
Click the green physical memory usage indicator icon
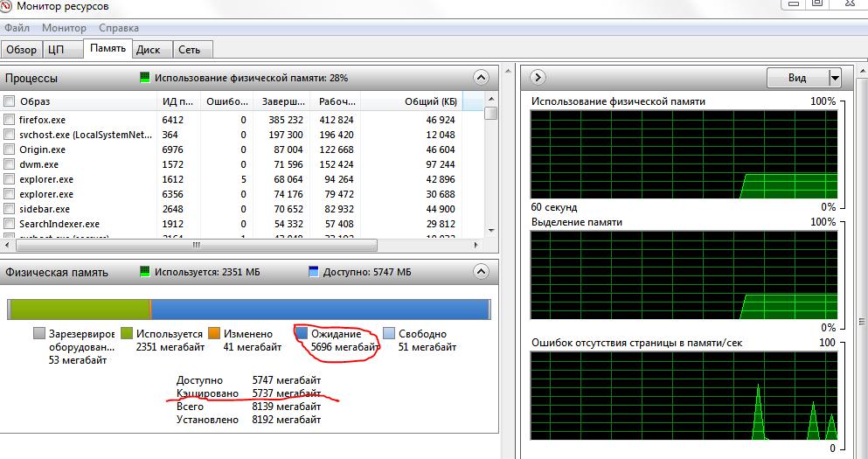[x=144, y=78]
